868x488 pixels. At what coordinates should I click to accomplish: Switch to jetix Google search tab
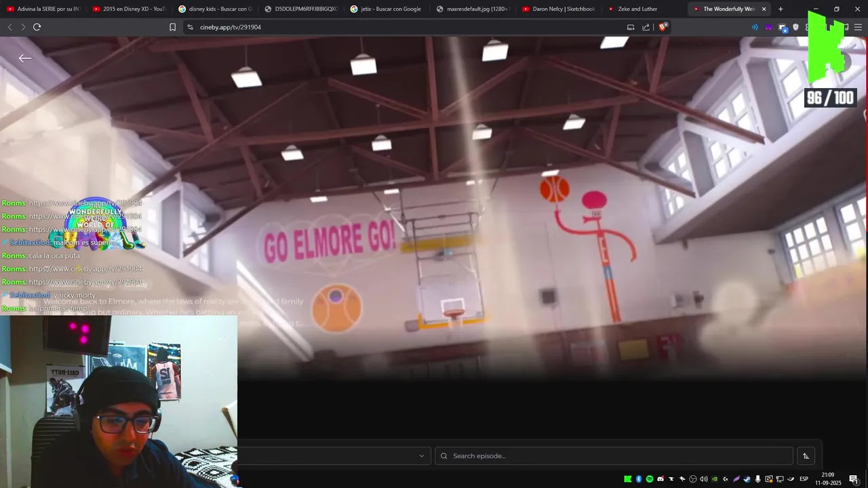click(387, 9)
